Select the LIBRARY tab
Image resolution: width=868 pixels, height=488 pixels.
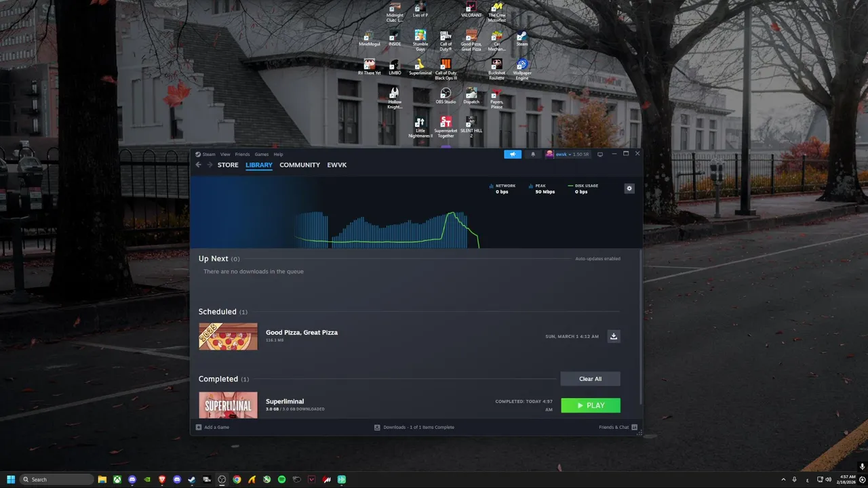[x=259, y=165]
